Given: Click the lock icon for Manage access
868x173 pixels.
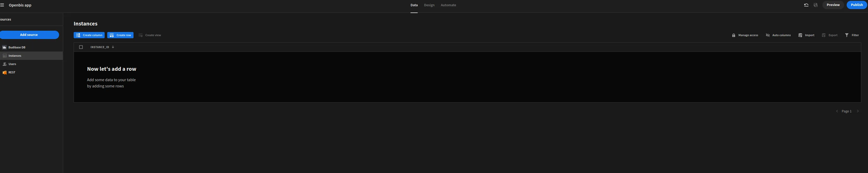Looking at the screenshot, I should (733, 35).
